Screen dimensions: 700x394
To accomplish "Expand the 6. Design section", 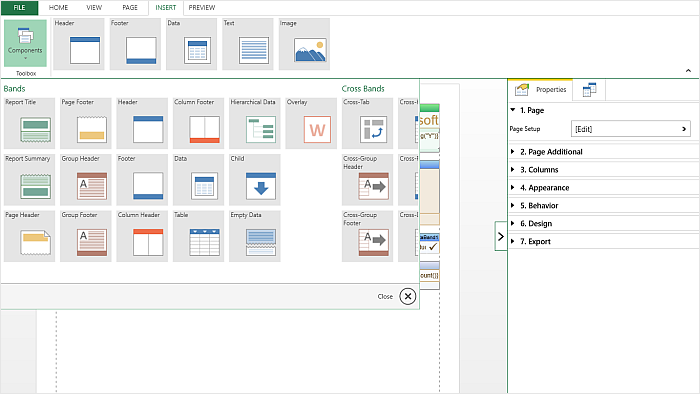I will 512,223.
